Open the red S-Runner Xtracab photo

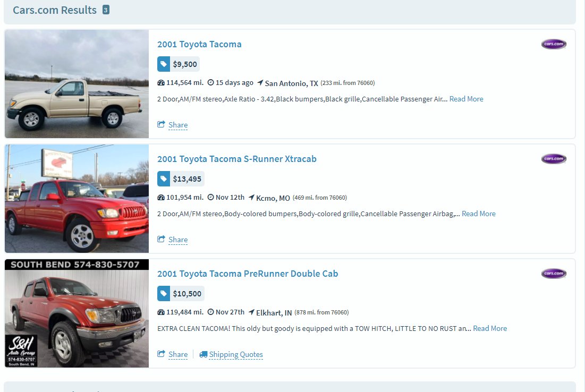click(x=77, y=199)
